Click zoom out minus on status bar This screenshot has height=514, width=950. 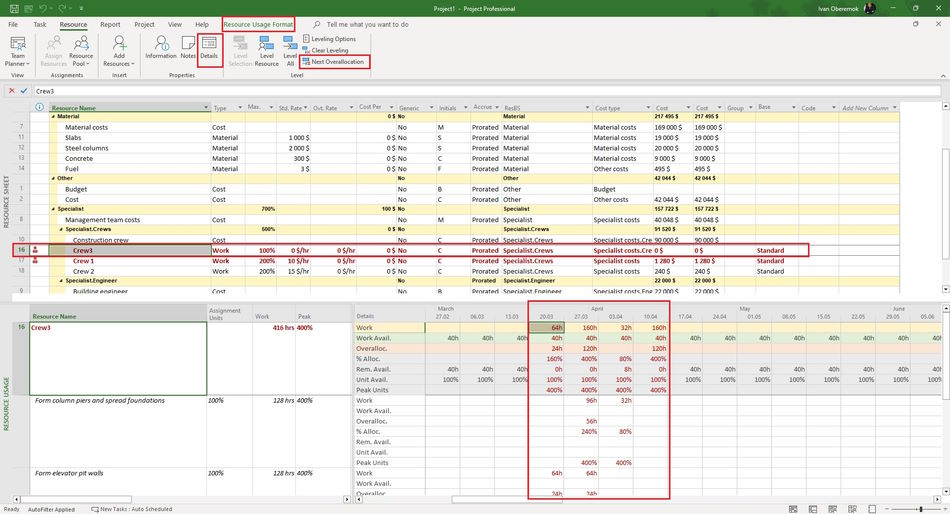click(887, 509)
